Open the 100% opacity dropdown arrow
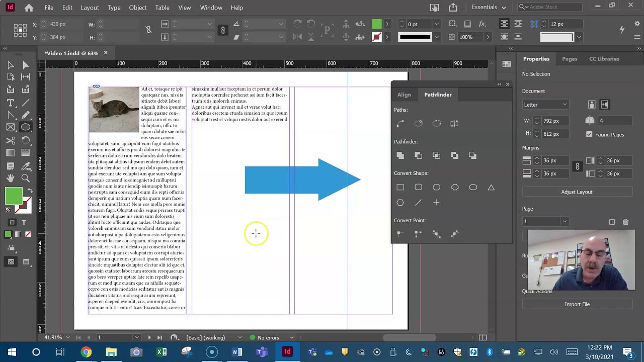This screenshot has width=644, height=362. [487, 37]
